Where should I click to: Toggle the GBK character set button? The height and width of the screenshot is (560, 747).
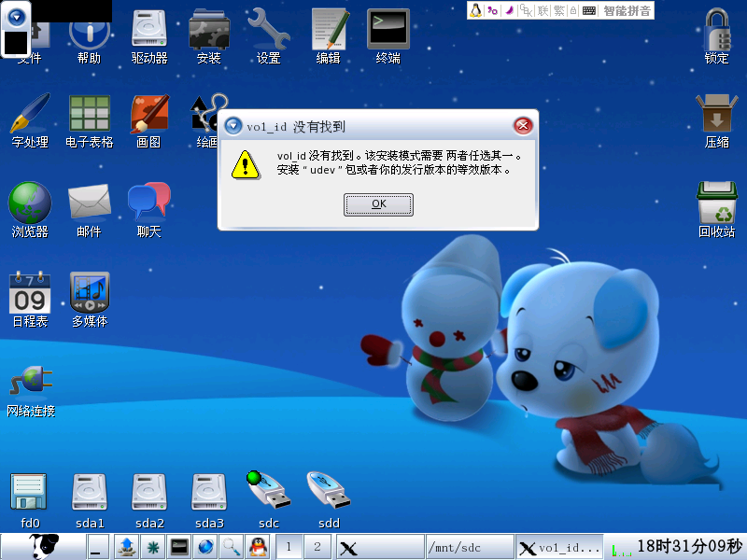click(526, 10)
